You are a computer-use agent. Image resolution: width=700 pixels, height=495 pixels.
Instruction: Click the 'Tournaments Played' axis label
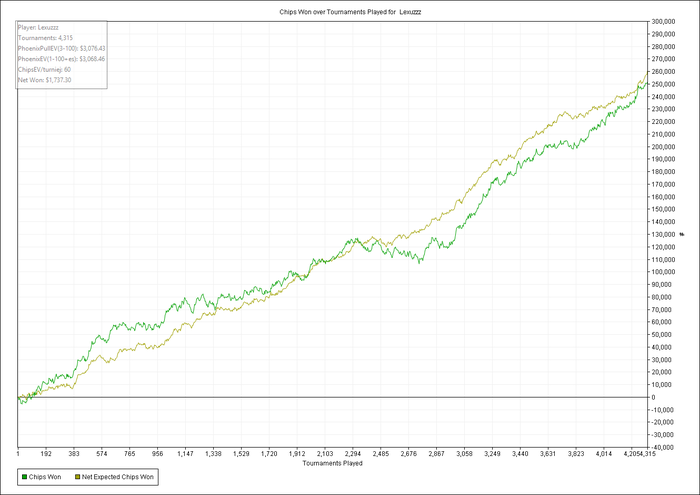tap(333, 463)
